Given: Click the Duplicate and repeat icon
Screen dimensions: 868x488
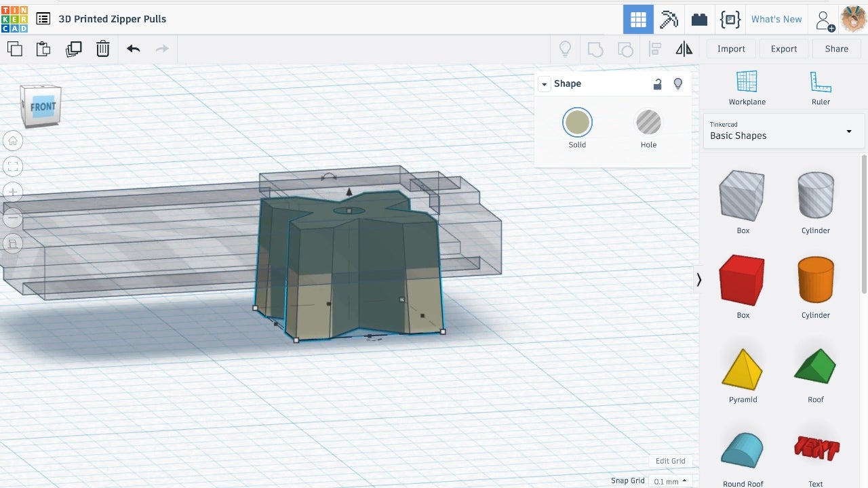Looking at the screenshot, I should coord(73,49).
